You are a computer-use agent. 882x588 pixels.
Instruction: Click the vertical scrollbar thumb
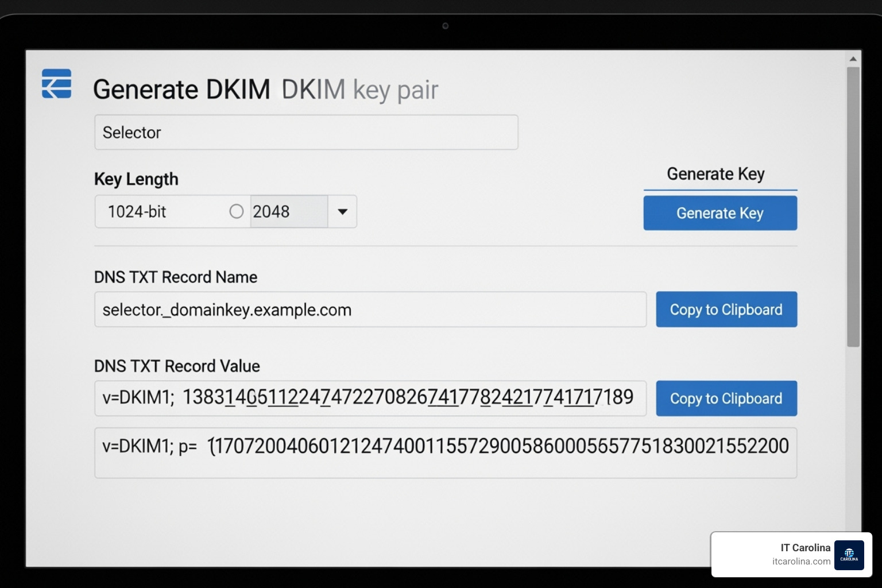pos(853,207)
